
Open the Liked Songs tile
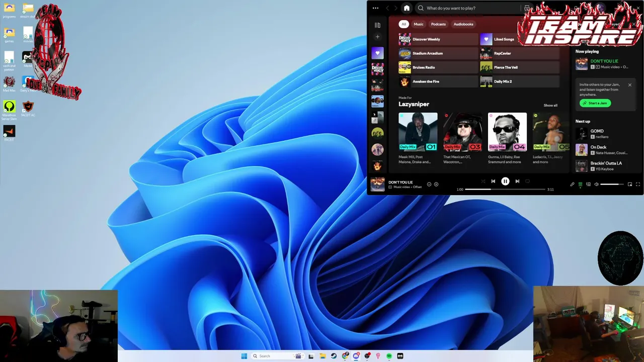[519, 39]
